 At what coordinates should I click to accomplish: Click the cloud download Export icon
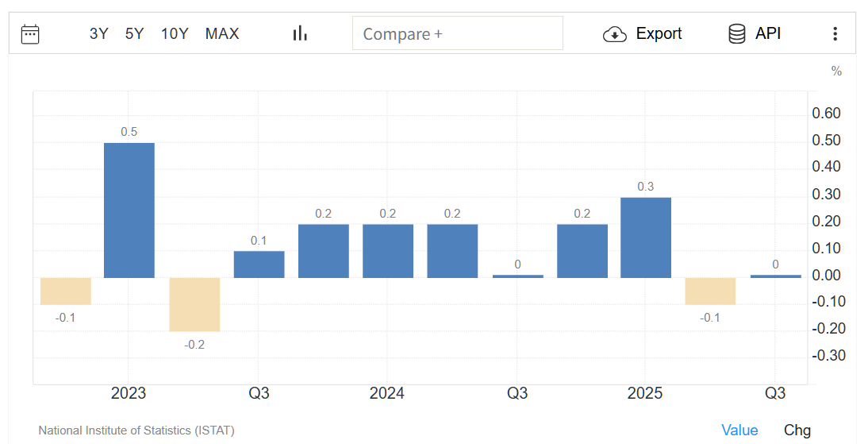click(x=615, y=34)
